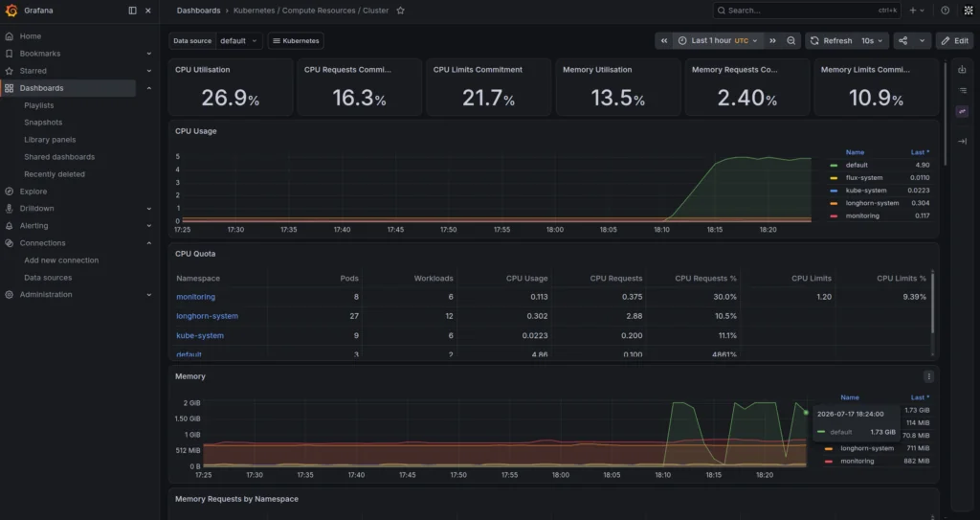
Task: Collapse the Dashboards section chevron
Action: pos(148,88)
